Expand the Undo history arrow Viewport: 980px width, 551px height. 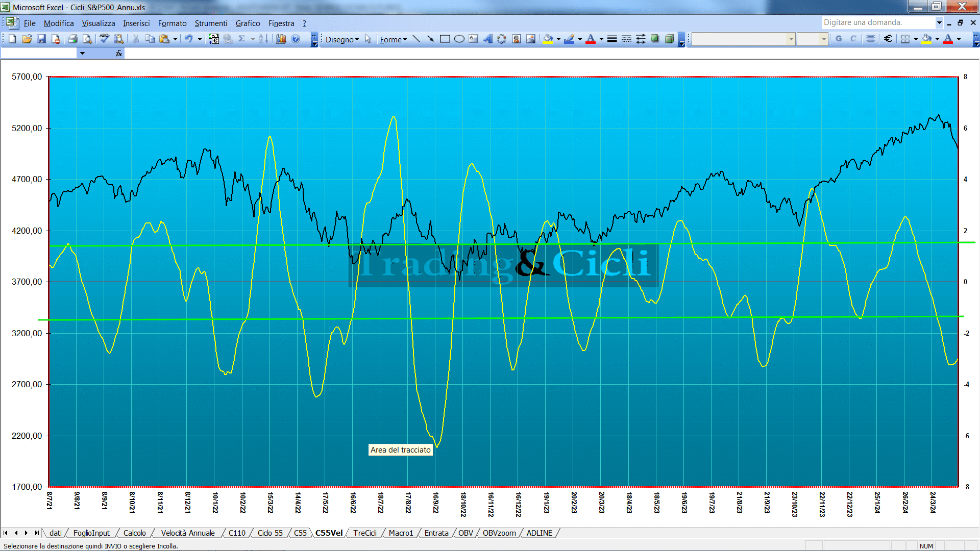click(x=200, y=39)
